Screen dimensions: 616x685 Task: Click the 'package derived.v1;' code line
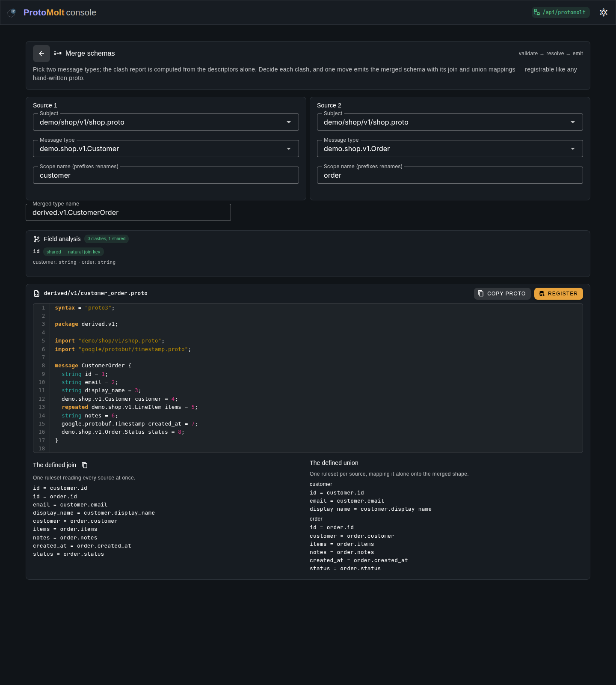tap(86, 324)
